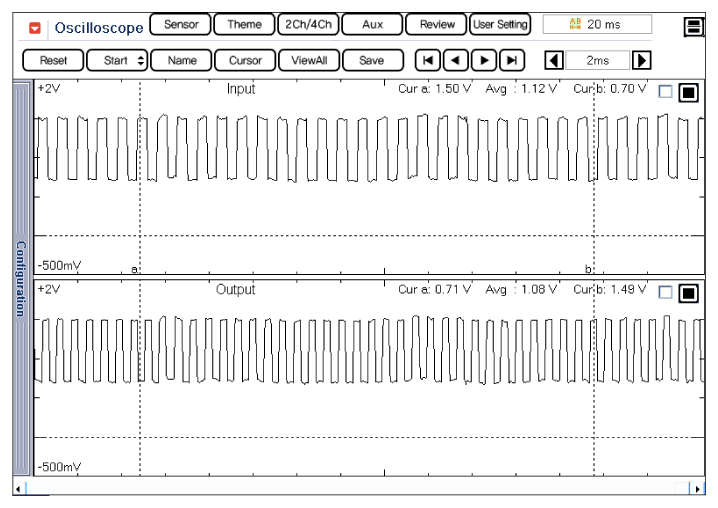The width and height of the screenshot is (718, 508).
Task: Click the Input channel title label
Action: click(x=241, y=88)
